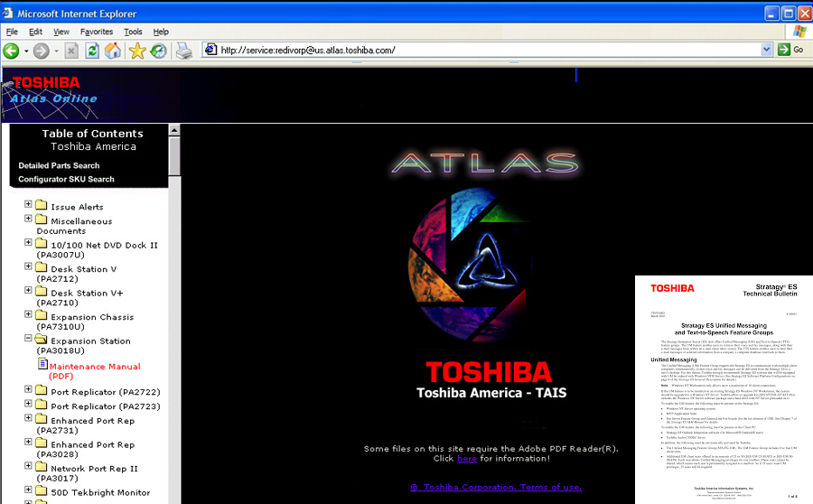Refresh the page with the green arrows icon
The height and width of the screenshot is (504, 813).
(92, 51)
